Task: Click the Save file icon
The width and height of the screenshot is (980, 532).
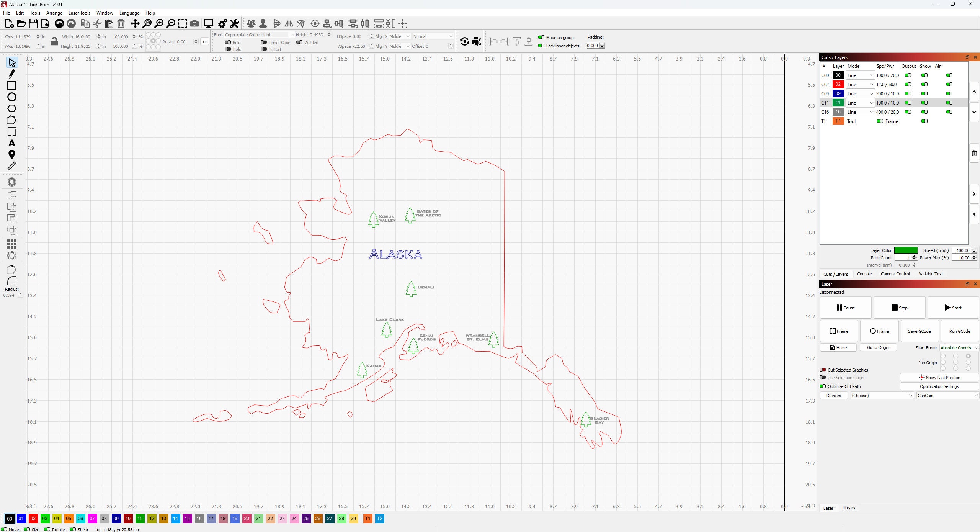Action: 33,23
